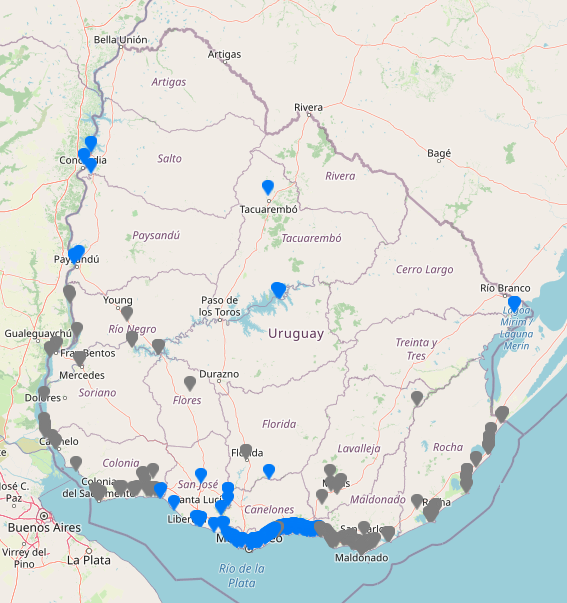Screen dimensions: 567x603
Task: Click the northernmost blue marker above Concordia
Action: click(91, 143)
